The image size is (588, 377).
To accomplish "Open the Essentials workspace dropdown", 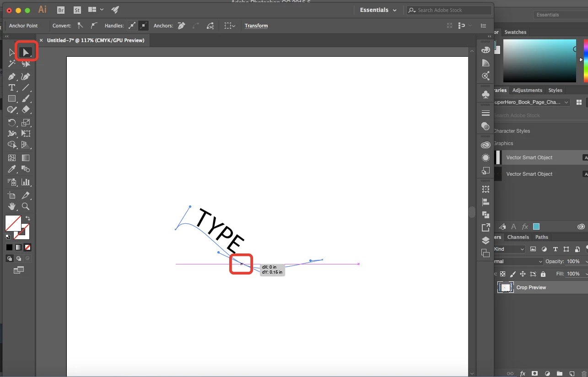I will pos(378,10).
